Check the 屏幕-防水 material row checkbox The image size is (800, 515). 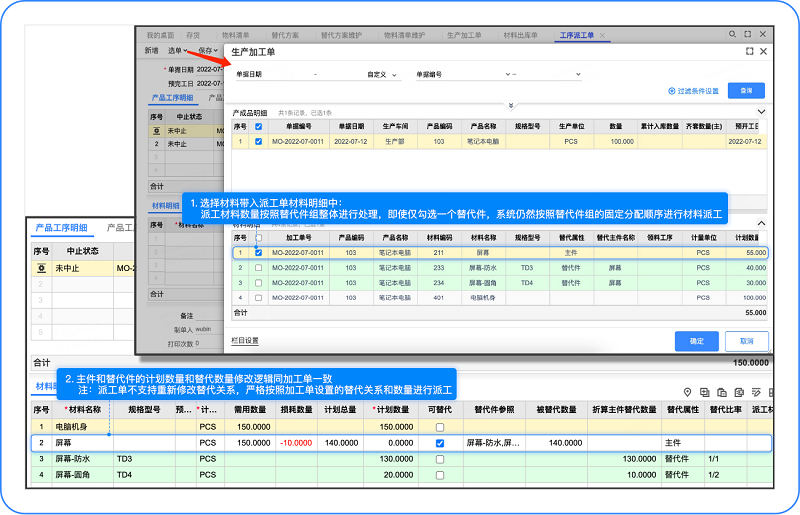[x=259, y=267]
